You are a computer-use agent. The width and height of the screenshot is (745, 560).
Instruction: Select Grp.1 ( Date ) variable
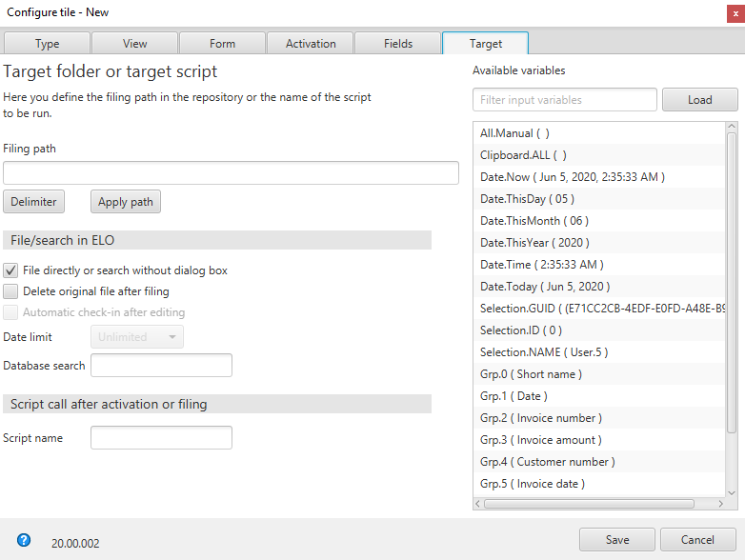coord(599,395)
